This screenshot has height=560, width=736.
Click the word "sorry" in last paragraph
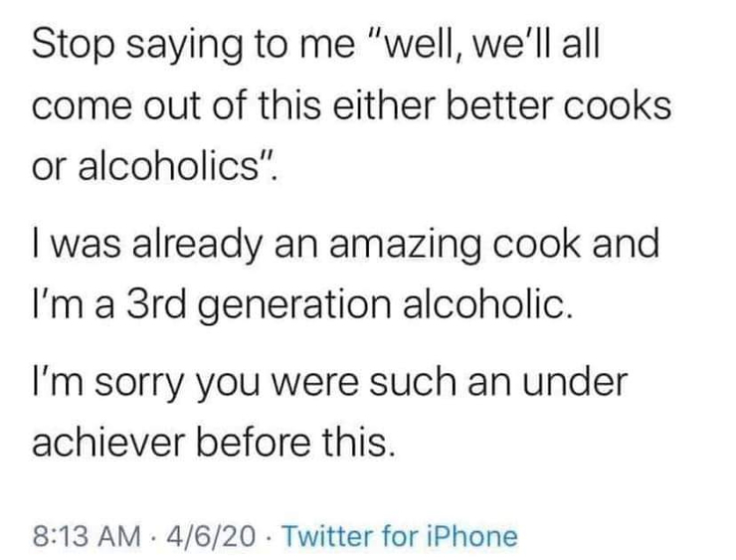137,385
